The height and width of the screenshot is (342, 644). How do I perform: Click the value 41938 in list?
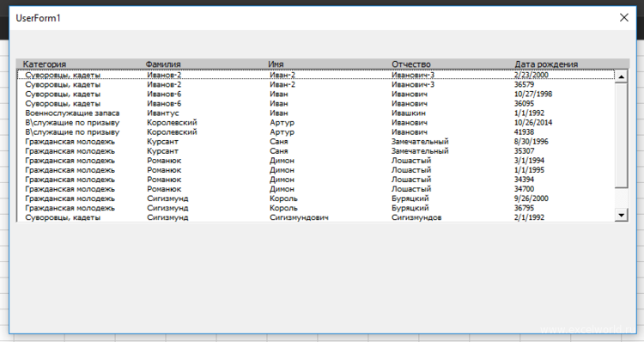point(524,132)
